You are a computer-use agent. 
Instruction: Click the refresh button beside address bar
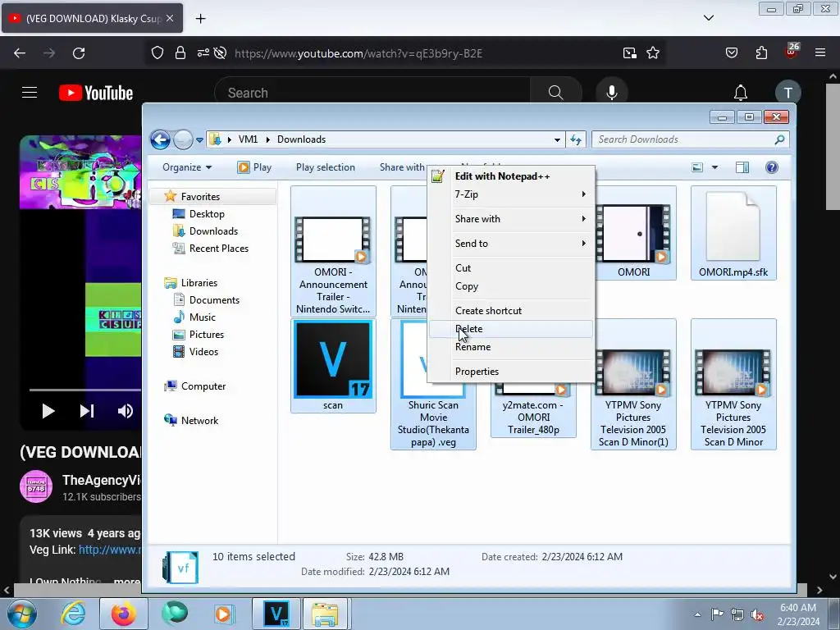576,139
